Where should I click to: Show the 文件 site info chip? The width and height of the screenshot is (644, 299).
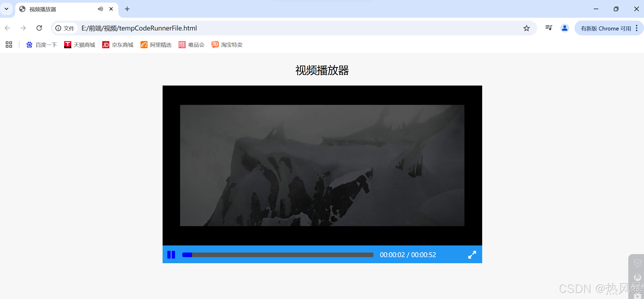tap(65, 28)
